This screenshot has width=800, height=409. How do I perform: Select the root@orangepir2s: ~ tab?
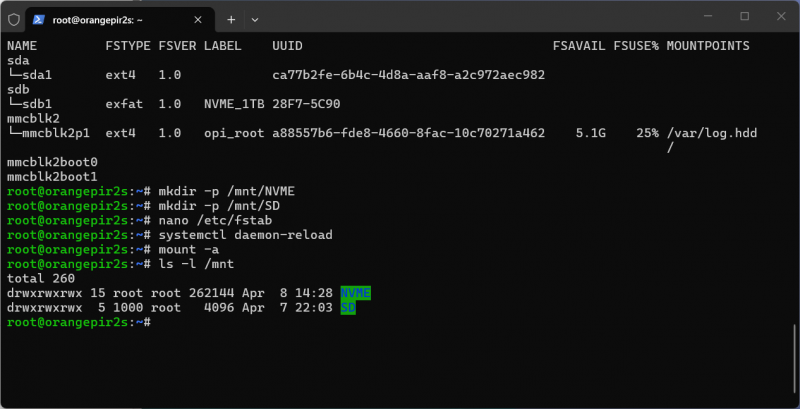click(x=110, y=19)
